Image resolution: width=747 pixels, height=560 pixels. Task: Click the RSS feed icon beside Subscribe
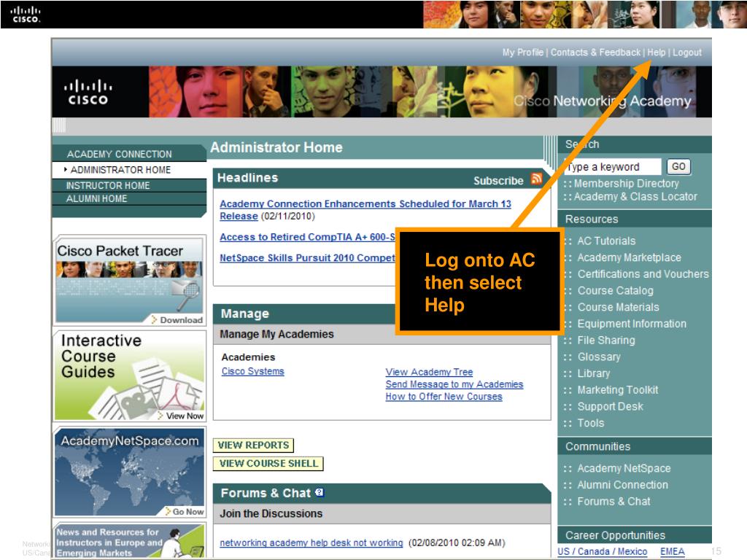coord(536,179)
